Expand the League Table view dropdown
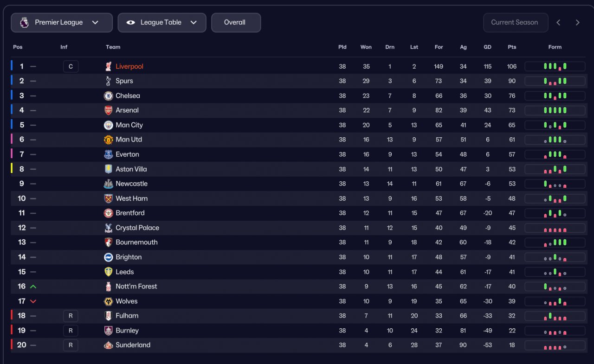The height and width of the screenshot is (364, 594). [x=162, y=23]
